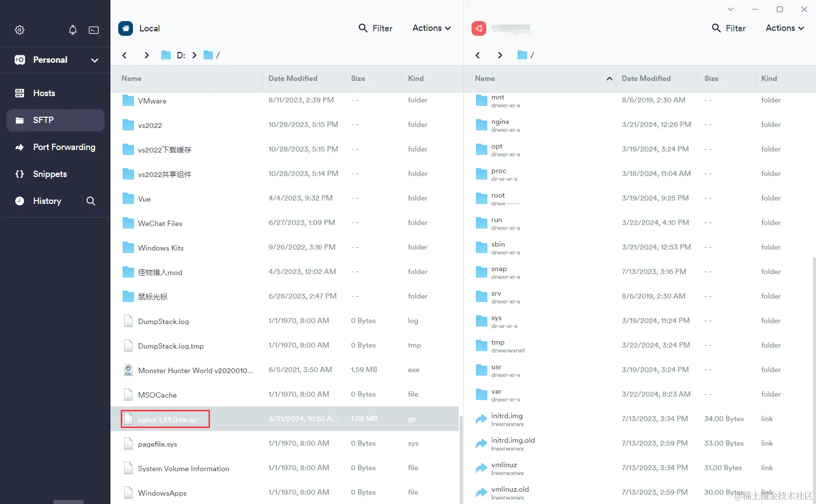Image resolution: width=816 pixels, height=504 pixels.
Task: Open Actions dropdown in Local pane
Action: click(431, 28)
